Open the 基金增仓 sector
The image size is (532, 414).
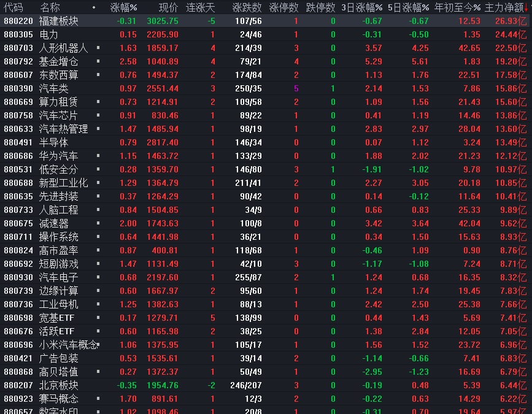[x=59, y=62]
